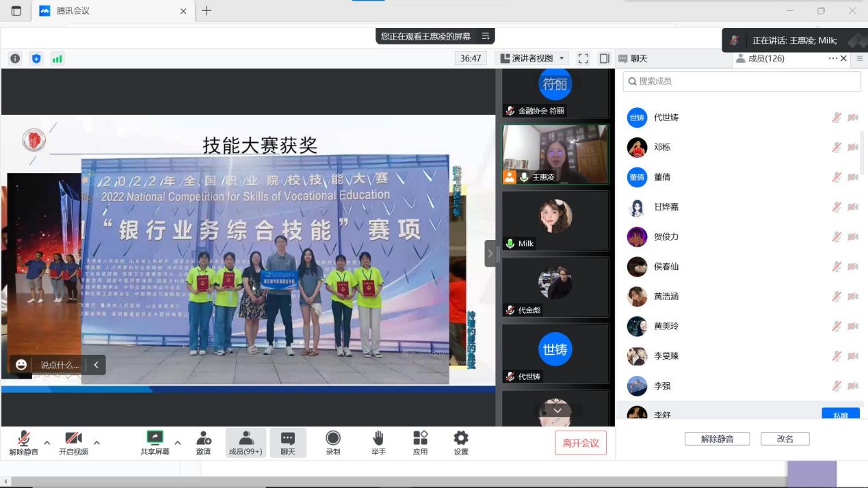Screen dimensions: 868x488
Task: Start recording with the 录制 icon
Action: (333, 442)
